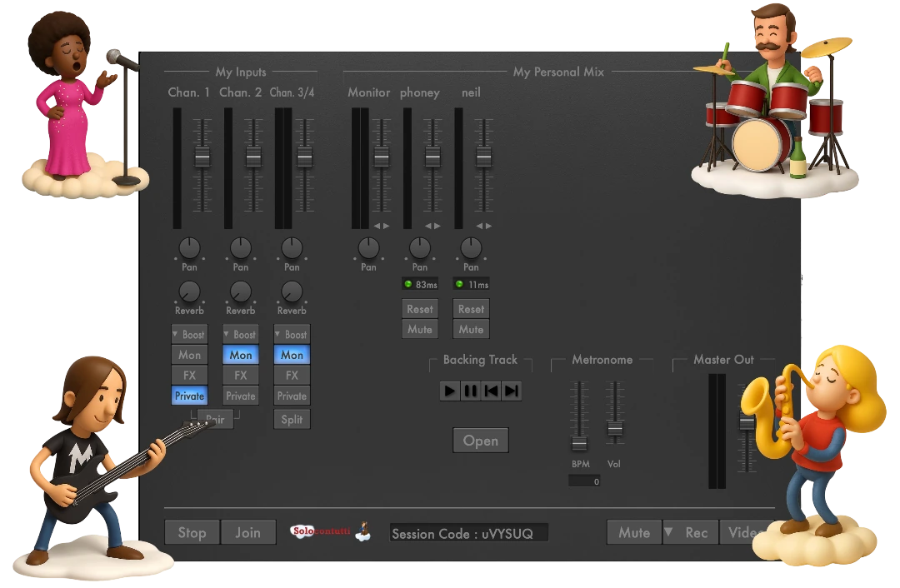The image size is (900, 588).
Task: Click the Chan. 2 volume fader
Action: coord(253,157)
